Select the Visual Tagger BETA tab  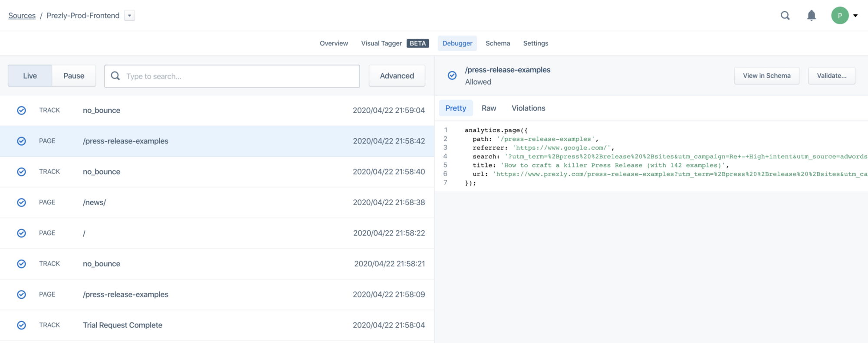(x=395, y=43)
